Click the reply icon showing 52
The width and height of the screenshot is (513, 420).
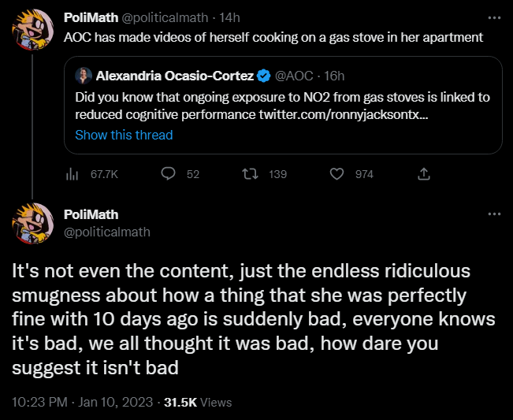tap(167, 174)
